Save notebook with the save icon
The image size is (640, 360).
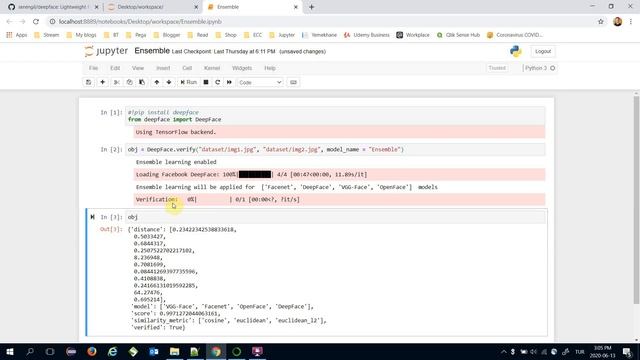point(88,82)
